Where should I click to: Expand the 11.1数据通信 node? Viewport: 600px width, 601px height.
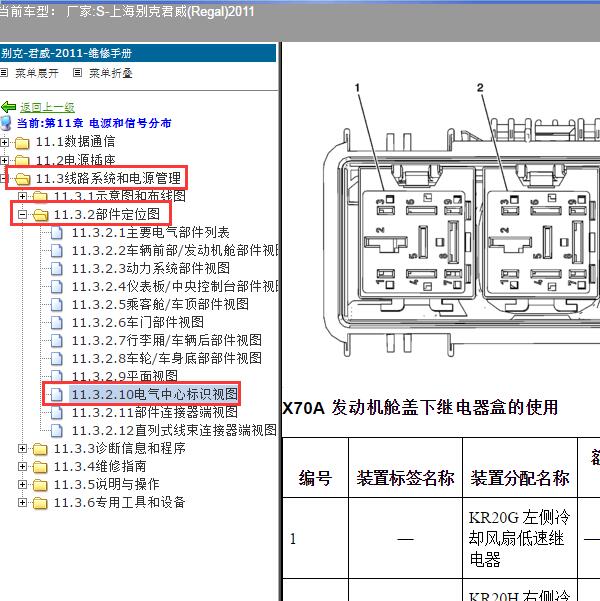coord(4,142)
